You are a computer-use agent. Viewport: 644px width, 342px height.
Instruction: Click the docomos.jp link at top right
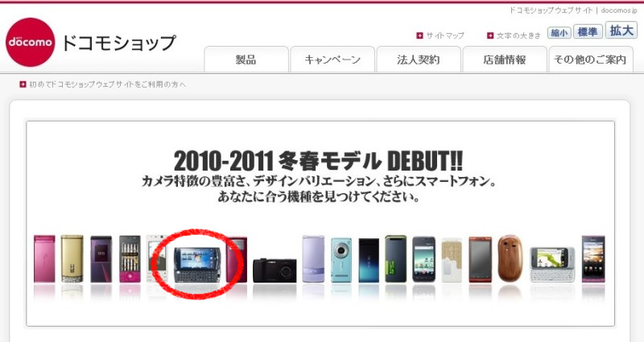tap(619, 10)
